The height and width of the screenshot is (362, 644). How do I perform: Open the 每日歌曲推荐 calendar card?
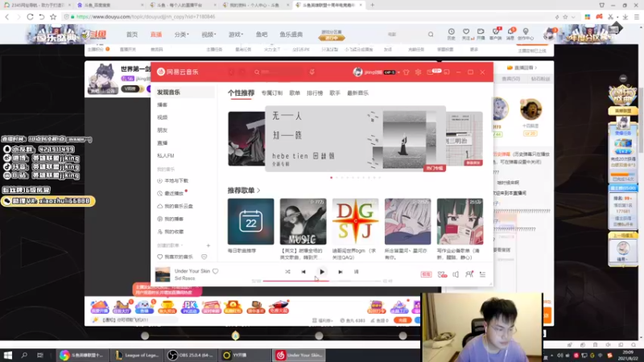click(250, 222)
